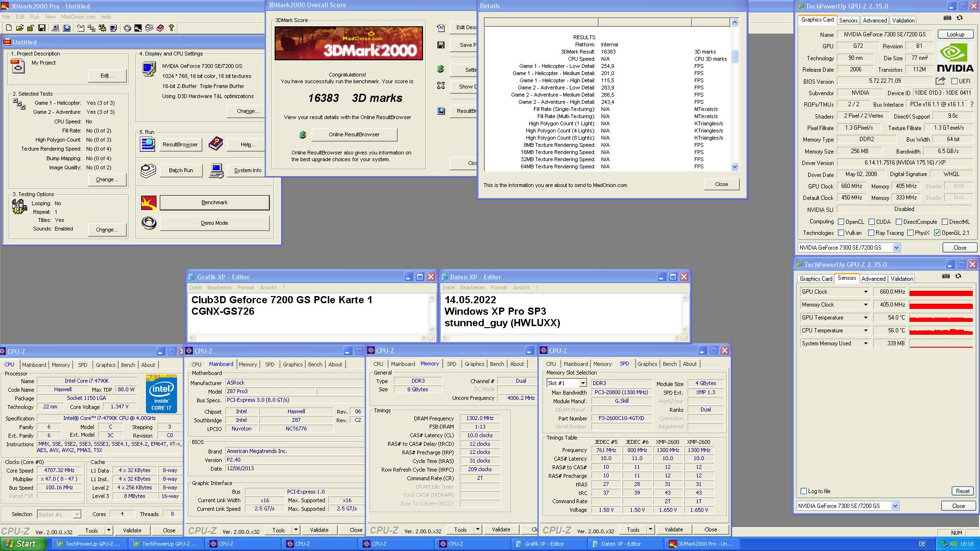This screenshot has height=551, width=980.
Task: Expand the GPU Temperature sensor dropdown
Action: point(865,318)
